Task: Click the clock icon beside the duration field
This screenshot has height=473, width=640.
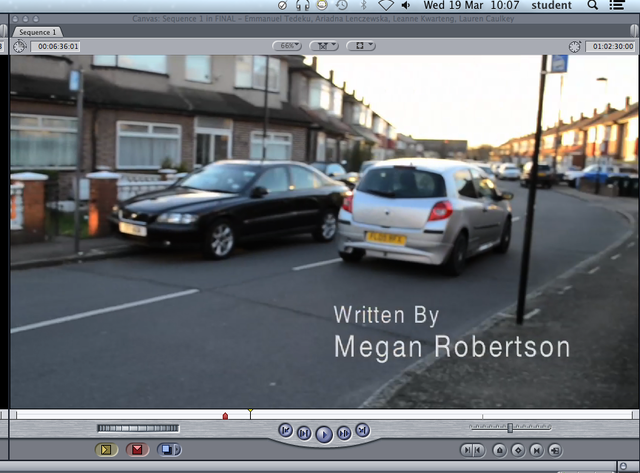Action: pos(19,47)
